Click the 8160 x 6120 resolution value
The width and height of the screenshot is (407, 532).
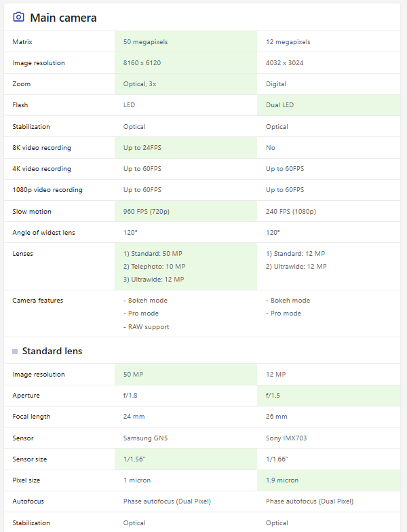pos(142,62)
